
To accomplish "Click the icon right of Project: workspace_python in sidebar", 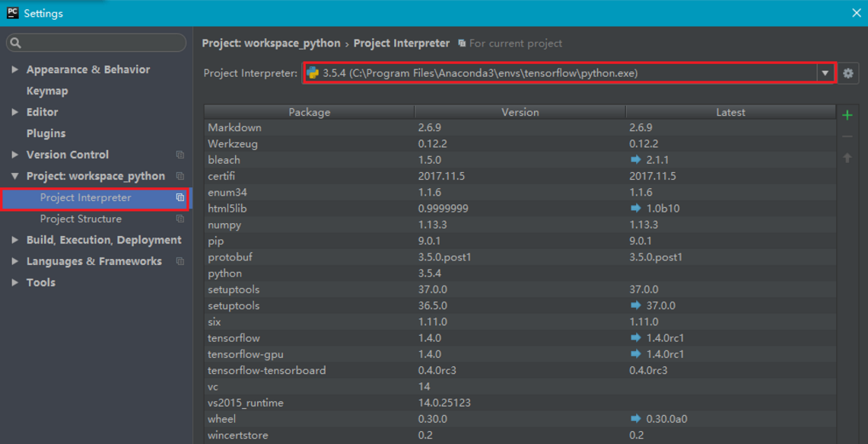I will coord(180,176).
